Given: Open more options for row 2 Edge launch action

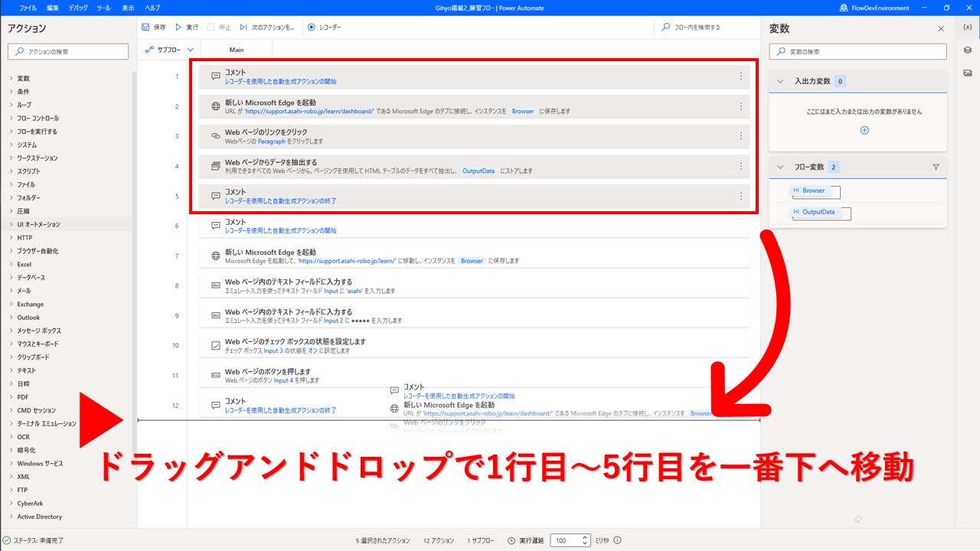Looking at the screenshot, I should [740, 106].
